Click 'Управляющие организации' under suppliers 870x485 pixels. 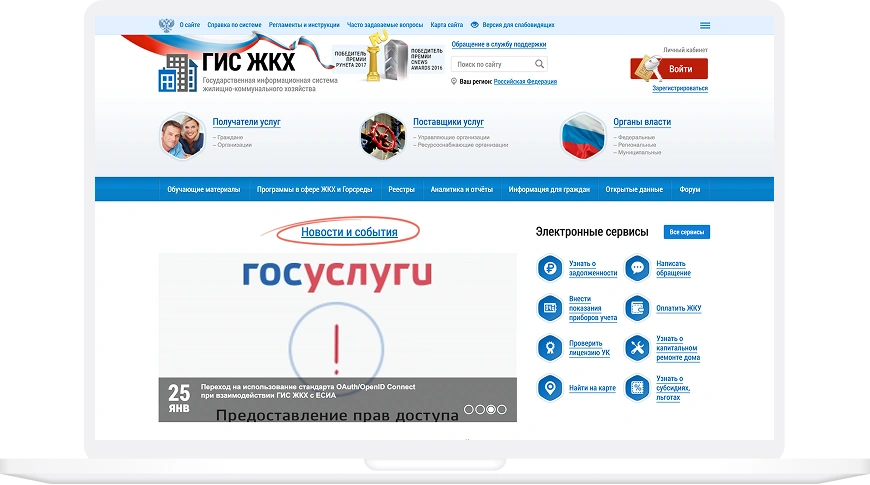[453, 137]
